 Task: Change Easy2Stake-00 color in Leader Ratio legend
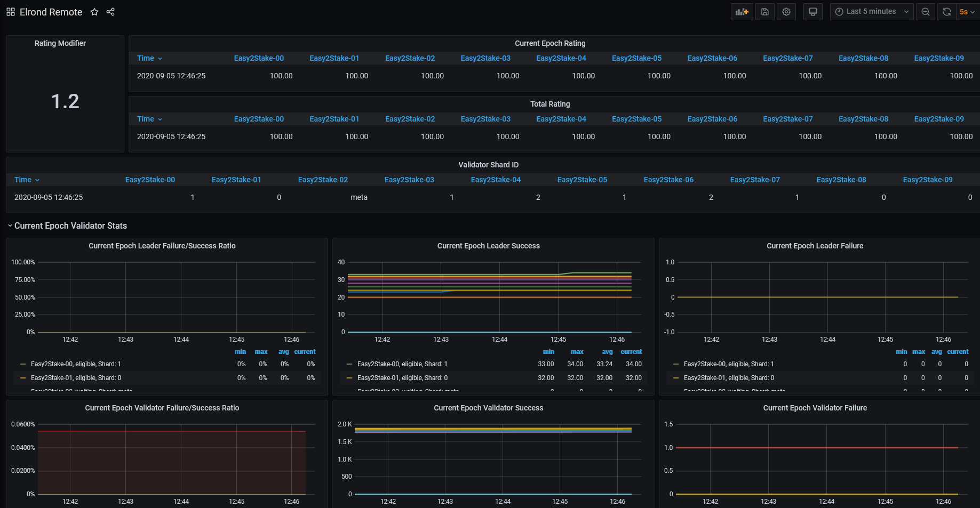(x=23, y=364)
